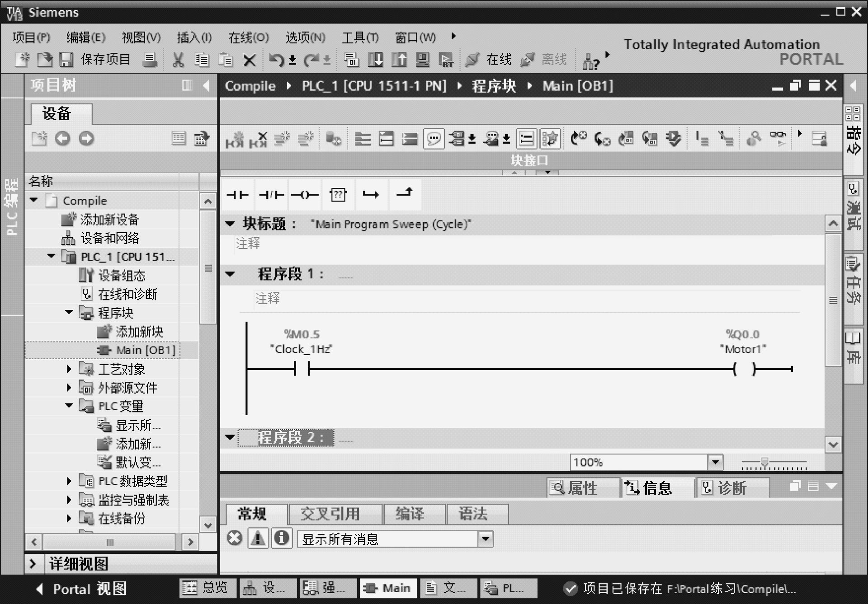Image resolution: width=868 pixels, height=604 pixels.
Task: Click insert network icon in editor toolbar
Action: [x=234, y=139]
